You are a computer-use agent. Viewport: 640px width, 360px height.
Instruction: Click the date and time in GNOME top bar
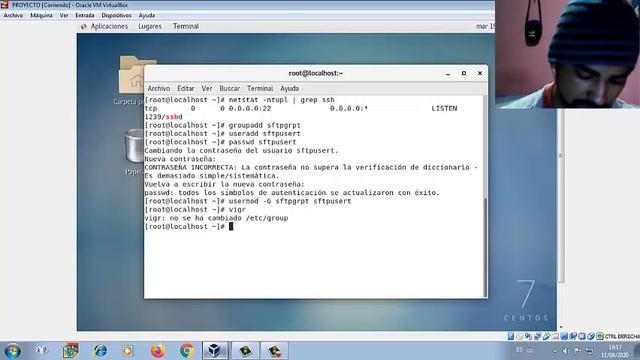click(485, 26)
